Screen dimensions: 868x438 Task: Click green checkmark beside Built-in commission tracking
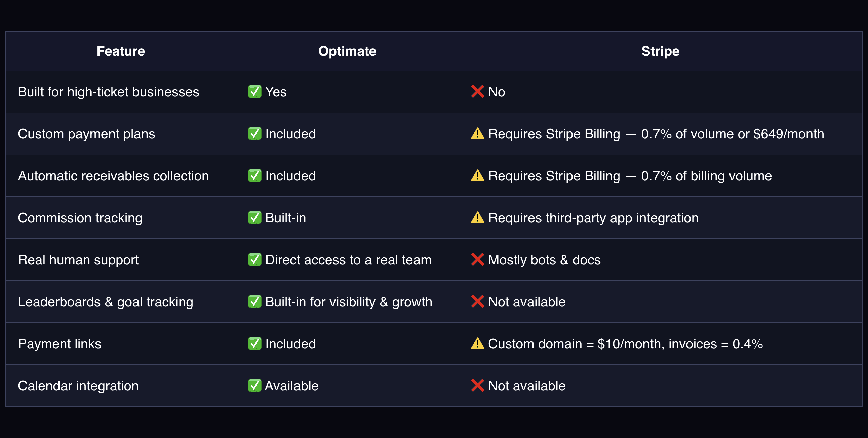pos(254,218)
